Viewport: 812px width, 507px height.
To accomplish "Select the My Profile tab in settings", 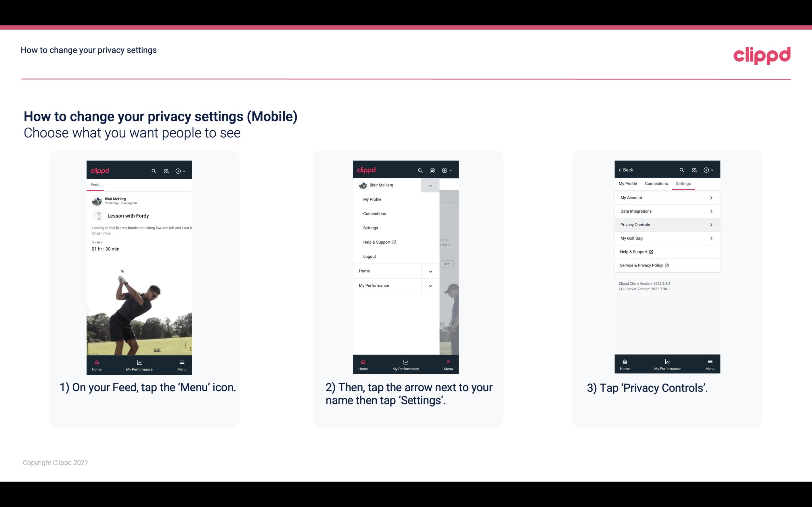I will pos(628,183).
